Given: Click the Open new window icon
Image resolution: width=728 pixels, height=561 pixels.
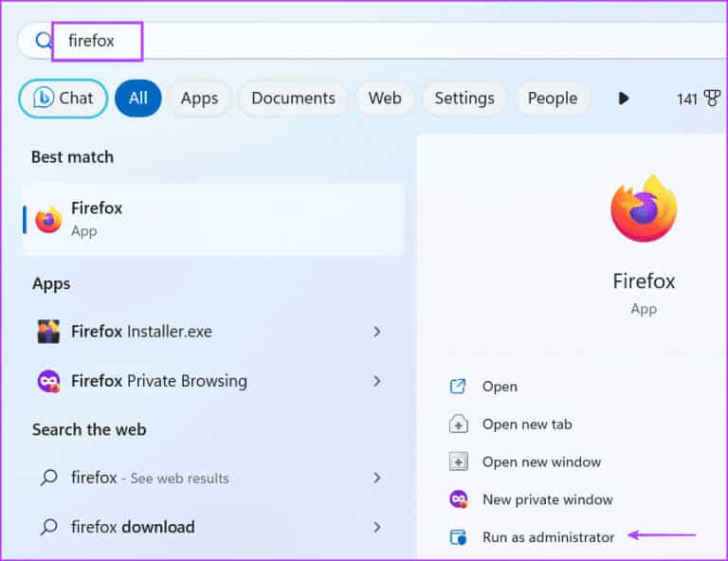Looking at the screenshot, I should pos(458,461).
